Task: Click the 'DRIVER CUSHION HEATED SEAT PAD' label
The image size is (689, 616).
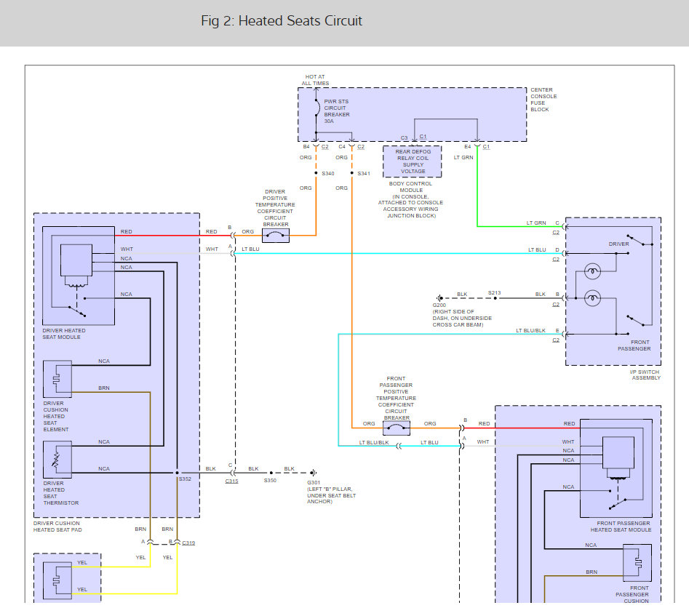Action: (57, 527)
